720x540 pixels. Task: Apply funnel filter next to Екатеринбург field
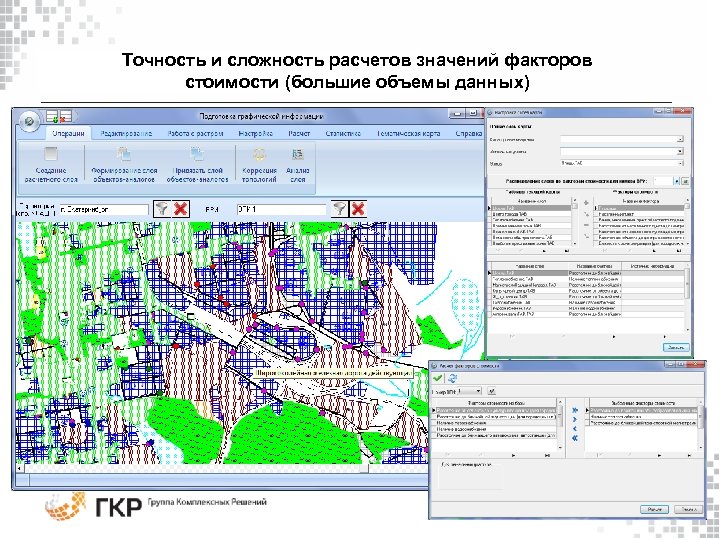click(161, 209)
